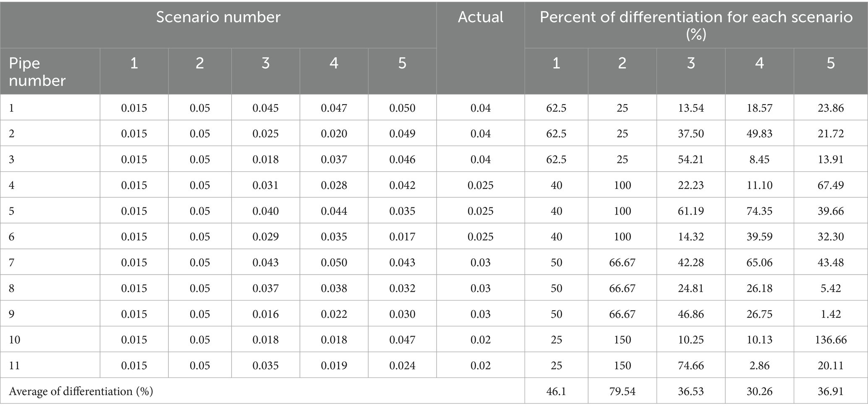Image resolution: width=868 pixels, height=411 pixels.
Task: Click the "Percent of differentiation for each scenario" header
Action: point(696,25)
